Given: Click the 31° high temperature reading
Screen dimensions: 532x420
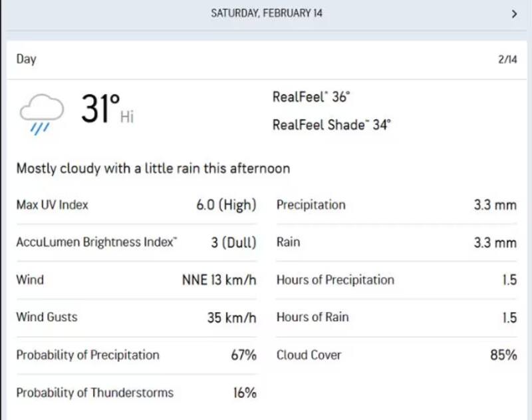Looking at the screenshot, I should tap(101, 109).
